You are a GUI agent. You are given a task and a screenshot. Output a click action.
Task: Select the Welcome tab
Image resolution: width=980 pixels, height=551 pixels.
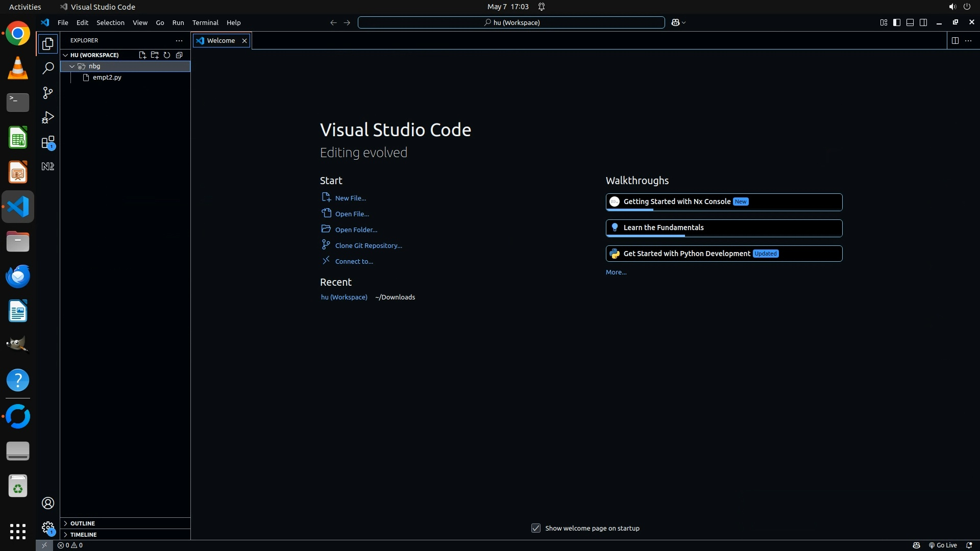220,41
